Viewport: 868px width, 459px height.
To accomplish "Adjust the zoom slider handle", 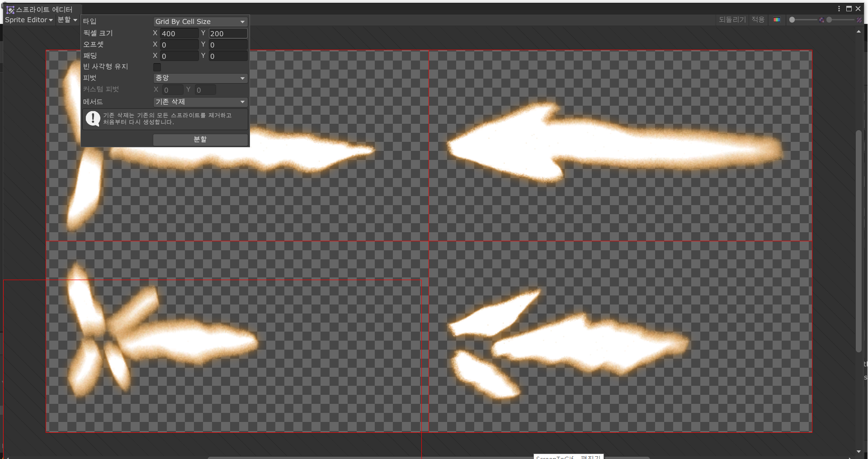I will click(792, 20).
